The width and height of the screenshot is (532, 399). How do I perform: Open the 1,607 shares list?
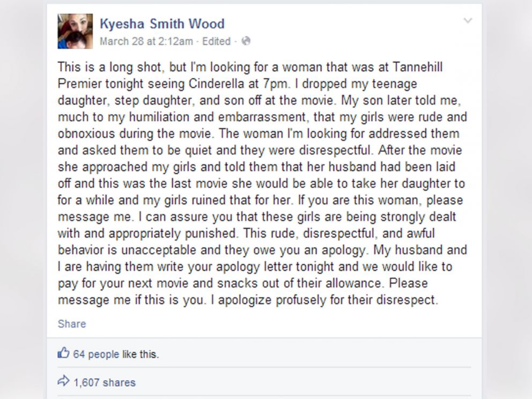click(x=105, y=383)
